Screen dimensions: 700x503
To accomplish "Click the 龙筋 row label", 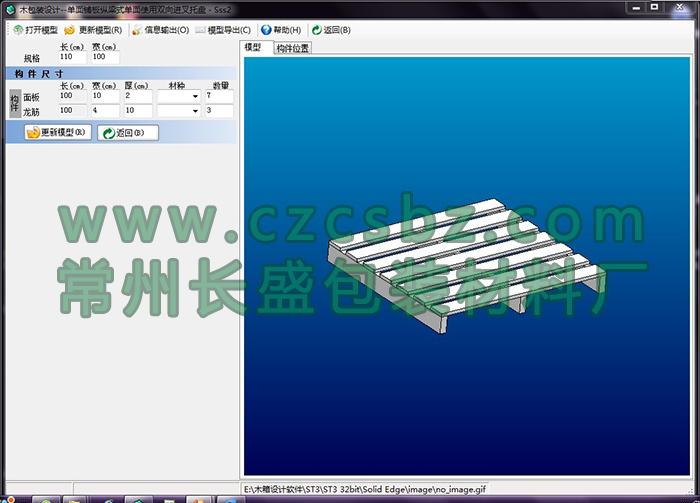I will tap(31, 112).
